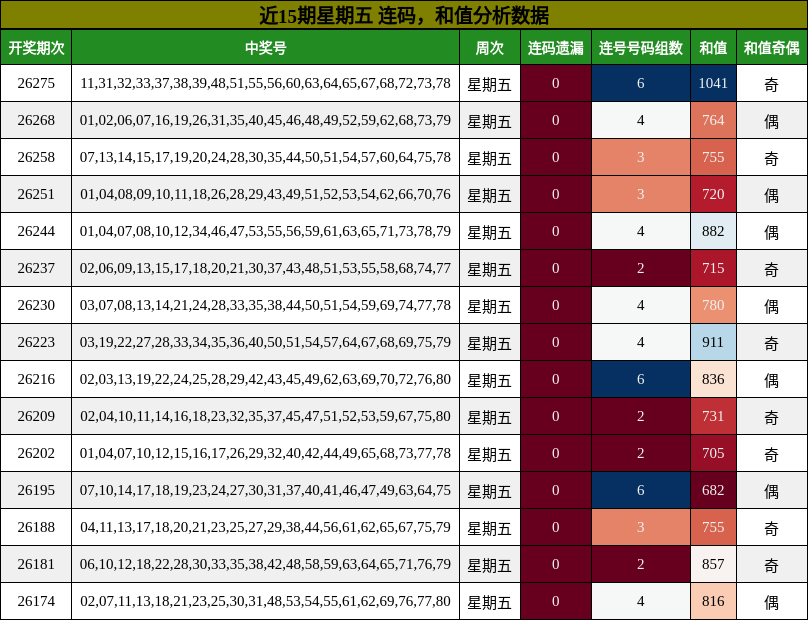Click sum value 731
The height and width of the screenshot is (620, 808).
coord(713,416)
